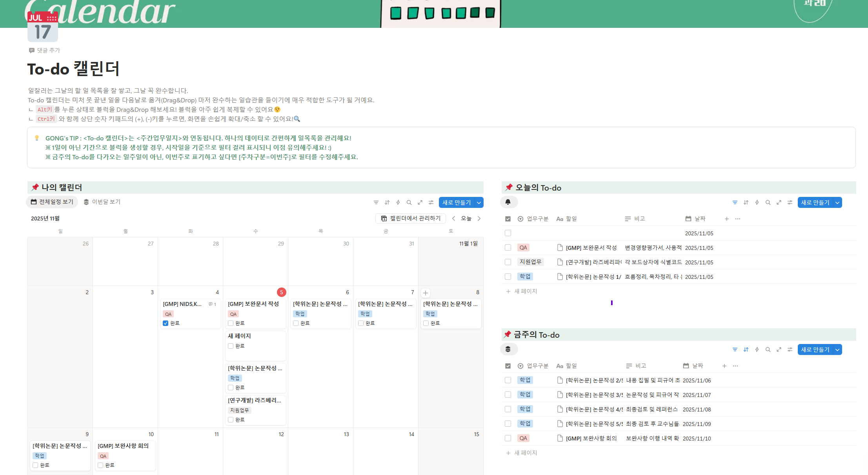Viewport: 868px width, 475px height.
Task: Click lightning automation icon in 오늘의 To-do
Action: tap(757, 202)
